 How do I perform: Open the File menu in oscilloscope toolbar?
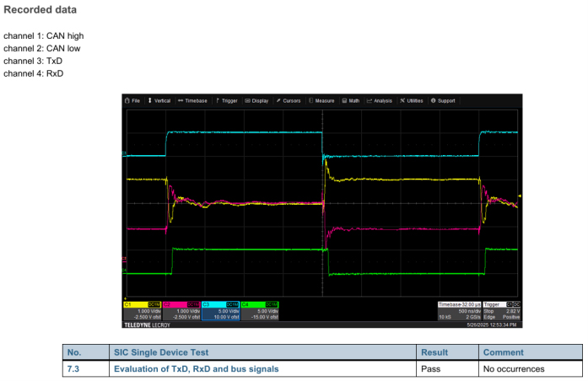(133, 100)
